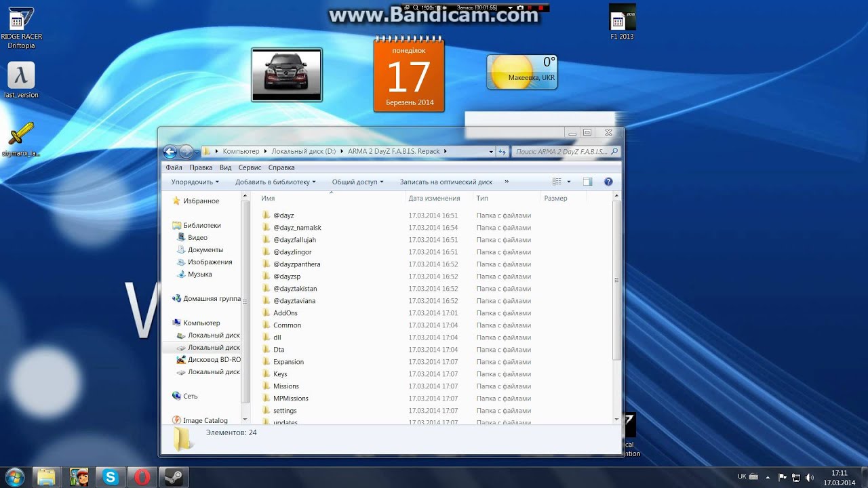Image resolution: width=868 pixels, height=488 pixels.
Task: Open the last_version Half-Life lambda shortcut
Action: click(21, 80)
